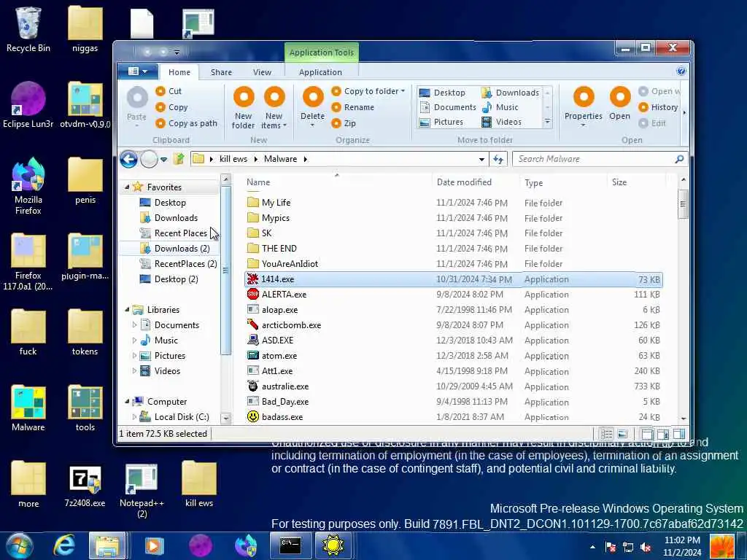Open the Copy to folder dropdown
747x560 pixels.
(368, 91)
